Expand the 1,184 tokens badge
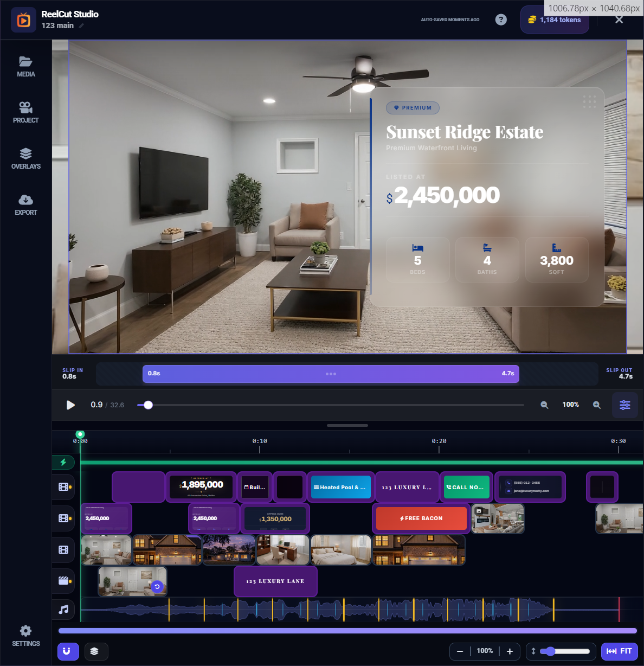The width and height of the screenshot is (644, 666). 554,19
